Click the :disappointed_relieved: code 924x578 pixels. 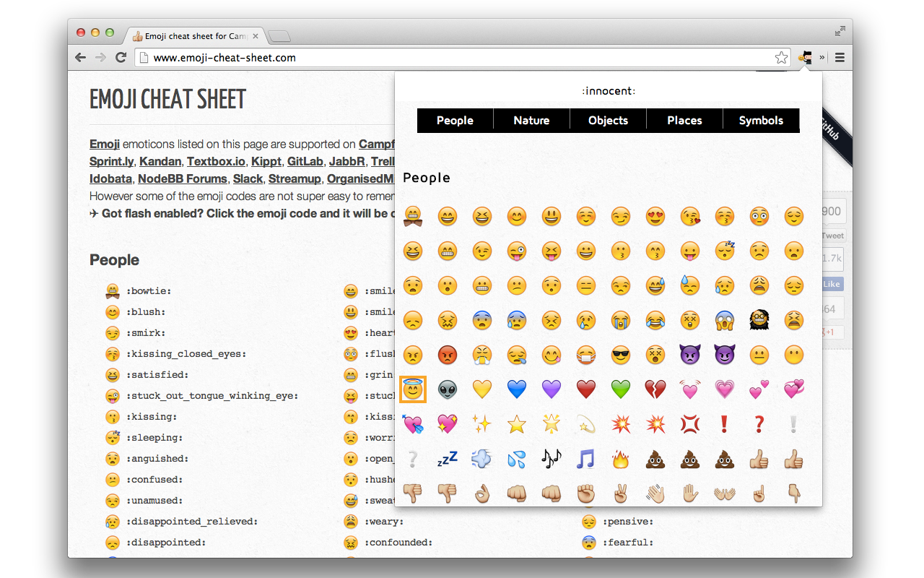click(x=192, y=522)
